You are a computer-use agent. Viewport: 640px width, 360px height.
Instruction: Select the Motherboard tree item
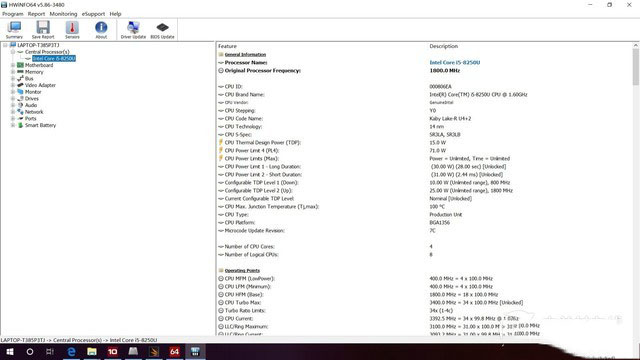point(39,65)
